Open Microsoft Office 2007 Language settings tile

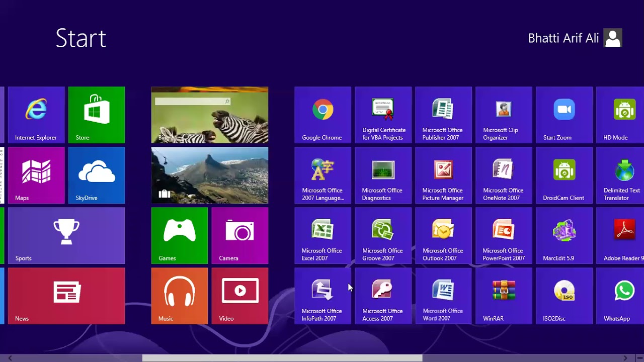click(x=323, y=175)
